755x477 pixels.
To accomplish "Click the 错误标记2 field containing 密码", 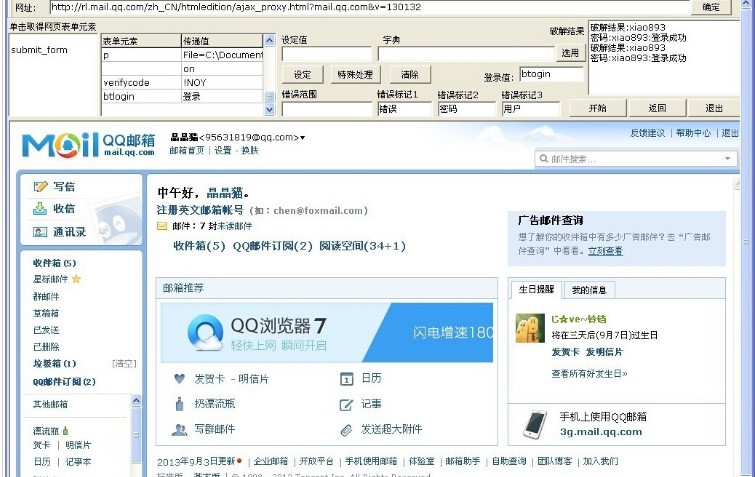I will click(x=467, y=109).
